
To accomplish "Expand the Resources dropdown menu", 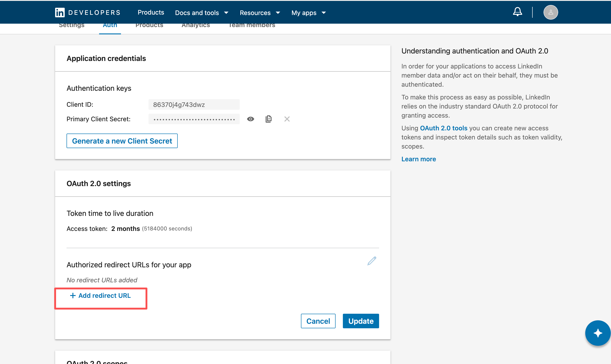I will 259,13.
